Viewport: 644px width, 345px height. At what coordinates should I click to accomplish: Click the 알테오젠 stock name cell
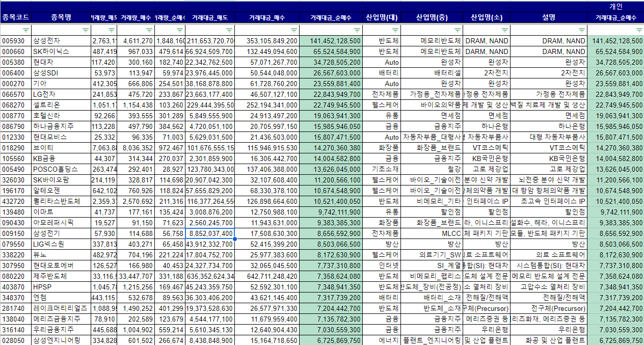(x=62, y=191)
